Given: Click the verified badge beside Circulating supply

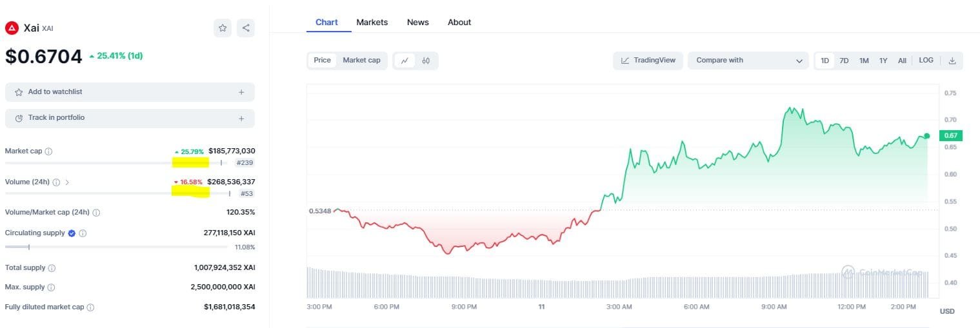Looking at the screenshot, I should 72,233.
